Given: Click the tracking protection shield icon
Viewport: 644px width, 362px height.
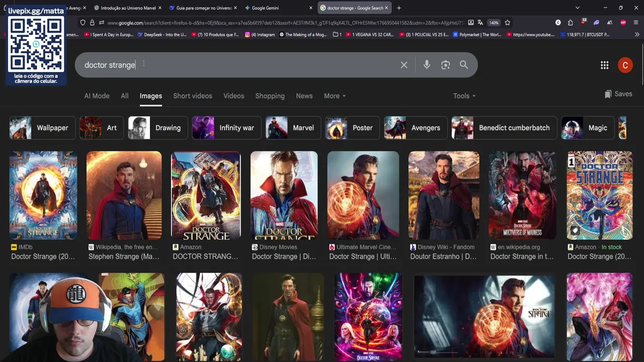Looking at the screenshot, I should click(x=83, y=23).
